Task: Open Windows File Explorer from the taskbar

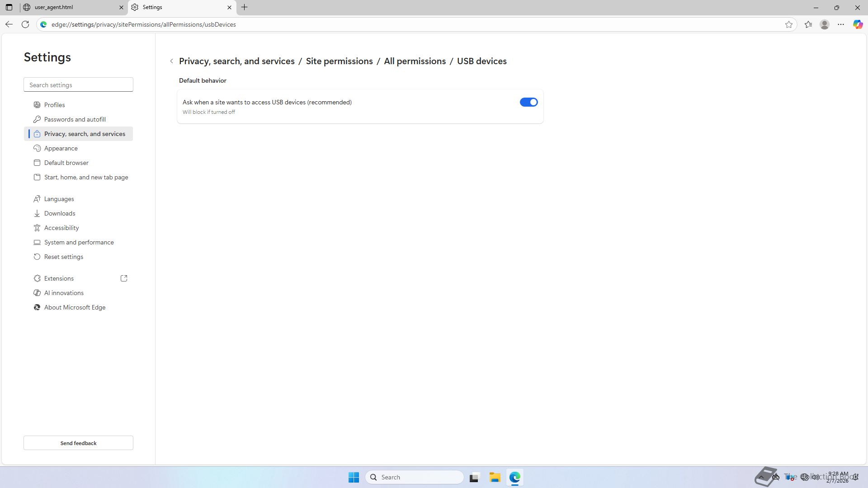Action: [x=495, y=477]
